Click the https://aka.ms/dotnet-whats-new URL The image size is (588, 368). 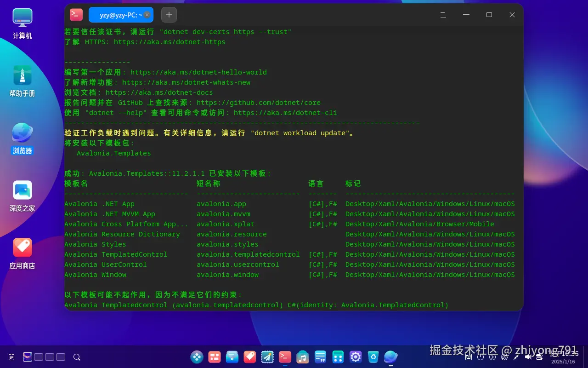(x=186, y=82)
